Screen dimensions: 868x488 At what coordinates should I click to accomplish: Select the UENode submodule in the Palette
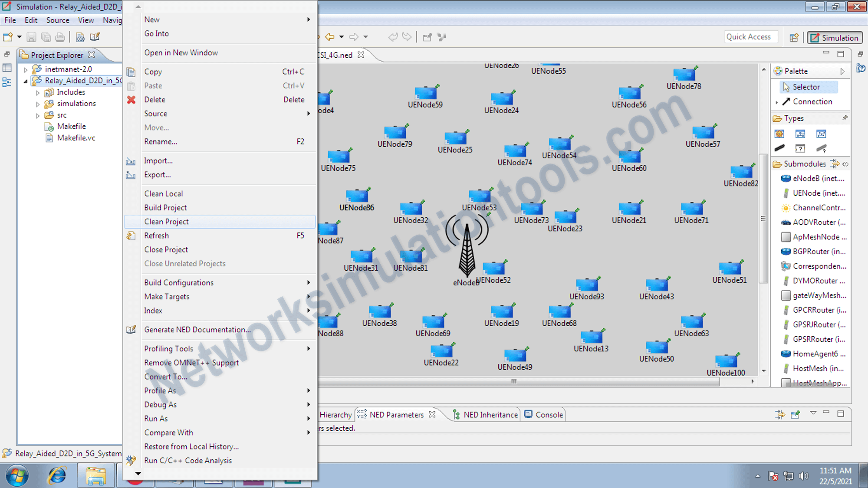[815, 193]
